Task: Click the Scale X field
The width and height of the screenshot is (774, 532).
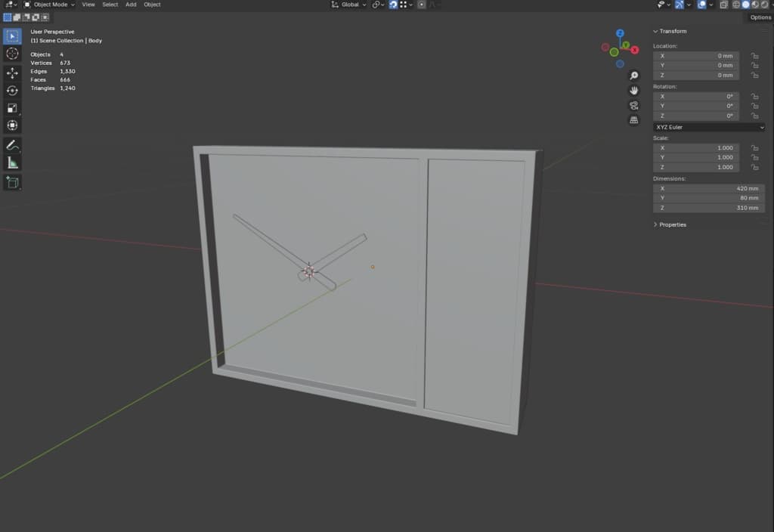Action: click(x=696, y=148)
